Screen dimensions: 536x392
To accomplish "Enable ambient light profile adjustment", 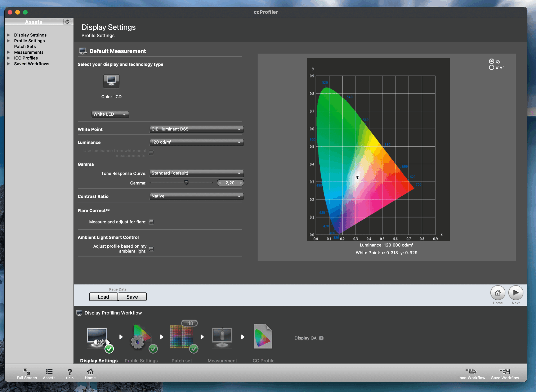I will click(x=151, y=249).
